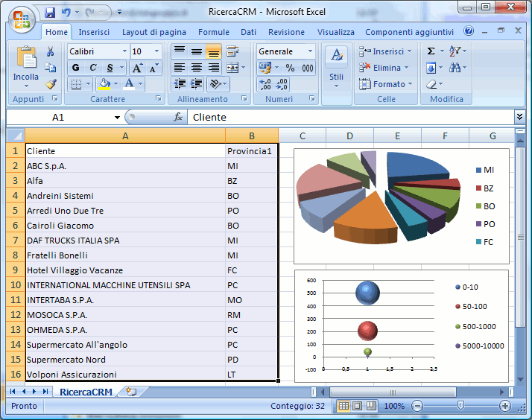
Task: Switch to the Revisione tab
Action: coord(286,32)
